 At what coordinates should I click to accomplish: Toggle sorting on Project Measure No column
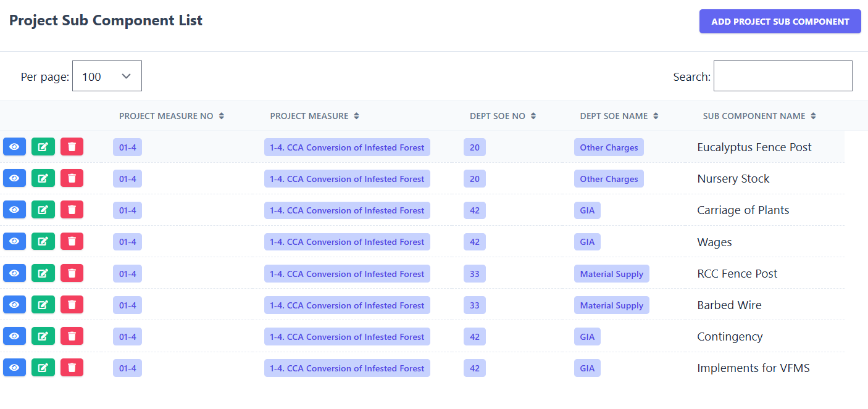(172, 116)
